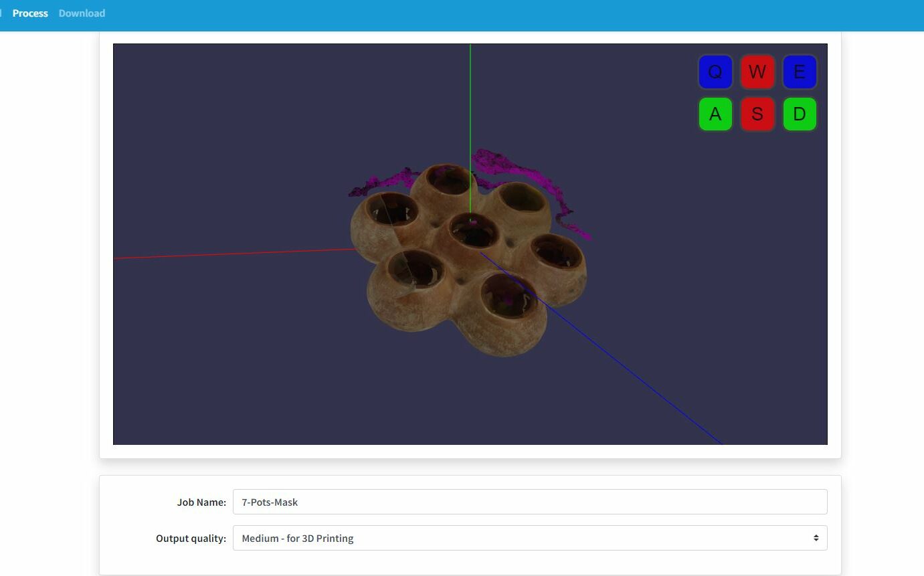Click empty dark background of the 3D viewport
Viewport: 924px width, 576px height.
(x=234, y=368)
